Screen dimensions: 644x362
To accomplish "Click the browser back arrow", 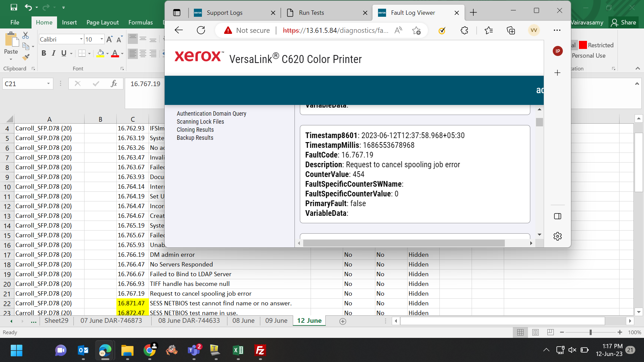I will [179, 31].
